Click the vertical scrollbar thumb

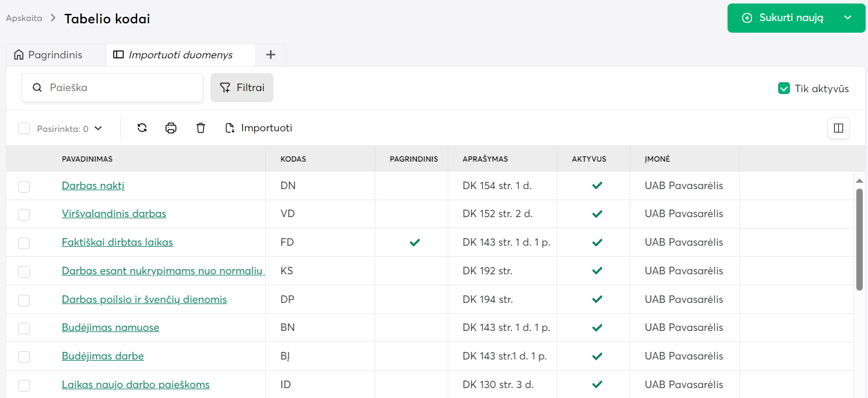859,239
